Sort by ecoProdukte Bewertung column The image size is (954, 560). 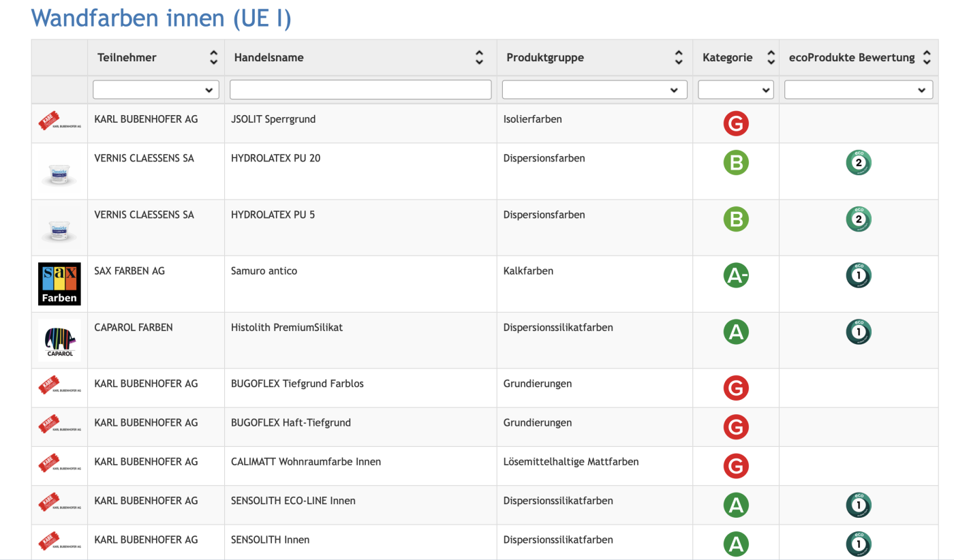(x=926, y=58)
